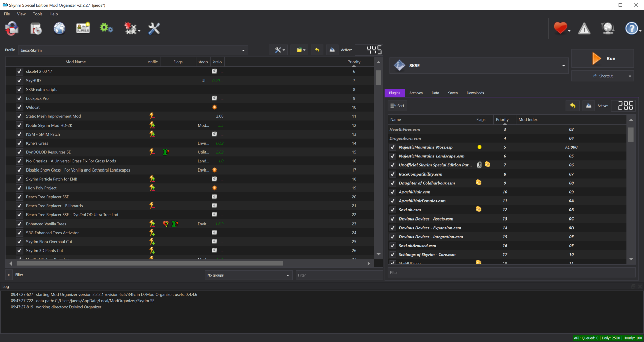The image size is (644, 342).
Task: Uncheck the skse64 2 00 17 mod
Action: click(19, 71)
